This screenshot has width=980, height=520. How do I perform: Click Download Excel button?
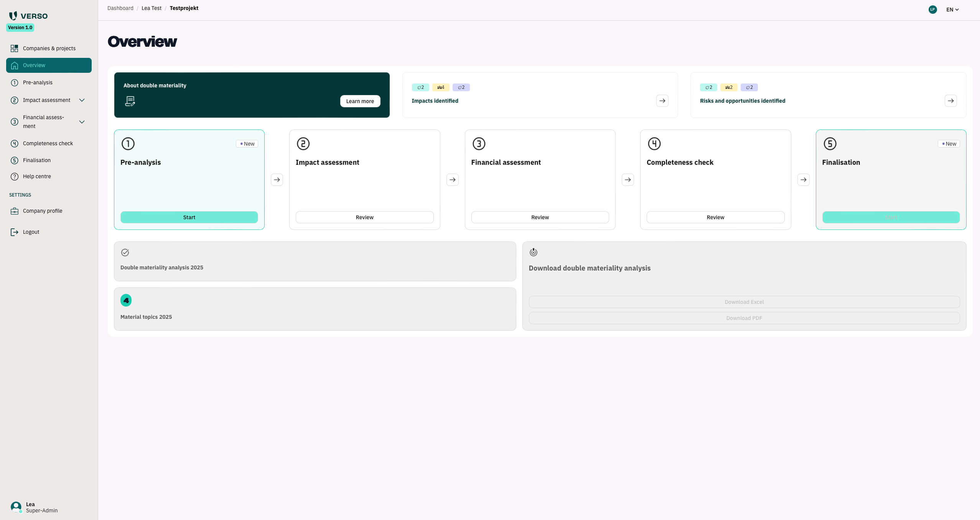(x=744, y=302)
